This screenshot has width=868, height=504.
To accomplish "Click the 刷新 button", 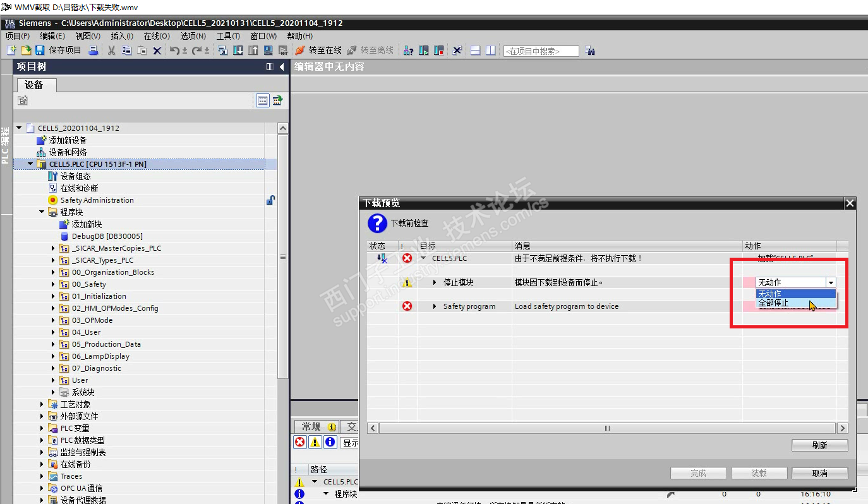I will click(x=820, y=445).
